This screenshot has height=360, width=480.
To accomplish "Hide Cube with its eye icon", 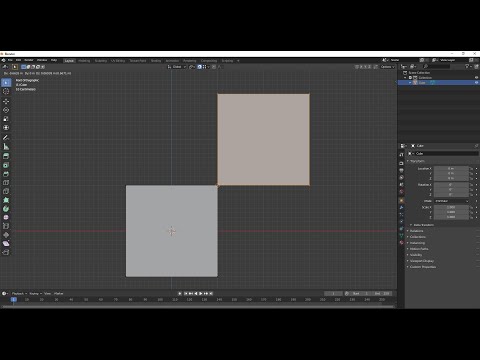I will [476, 82].
